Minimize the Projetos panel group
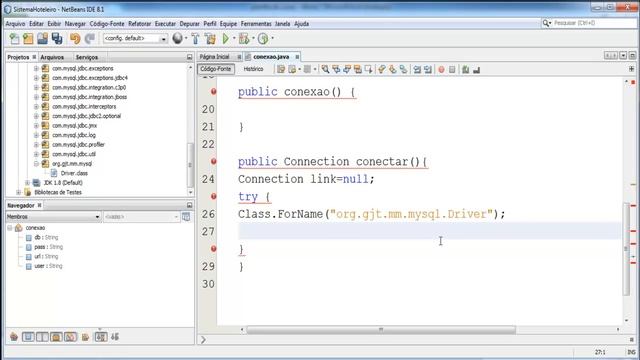This screenshot has width=640, height=360. [189, 57]
